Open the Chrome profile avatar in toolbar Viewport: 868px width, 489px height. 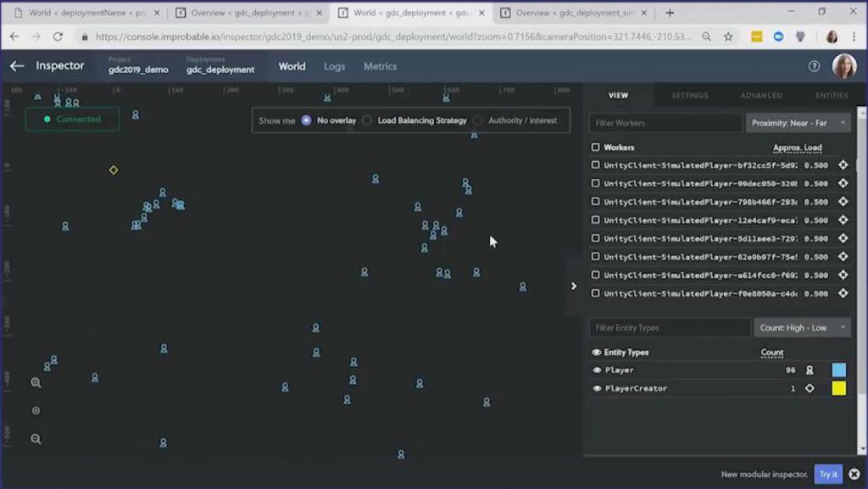tap(832, 36)
